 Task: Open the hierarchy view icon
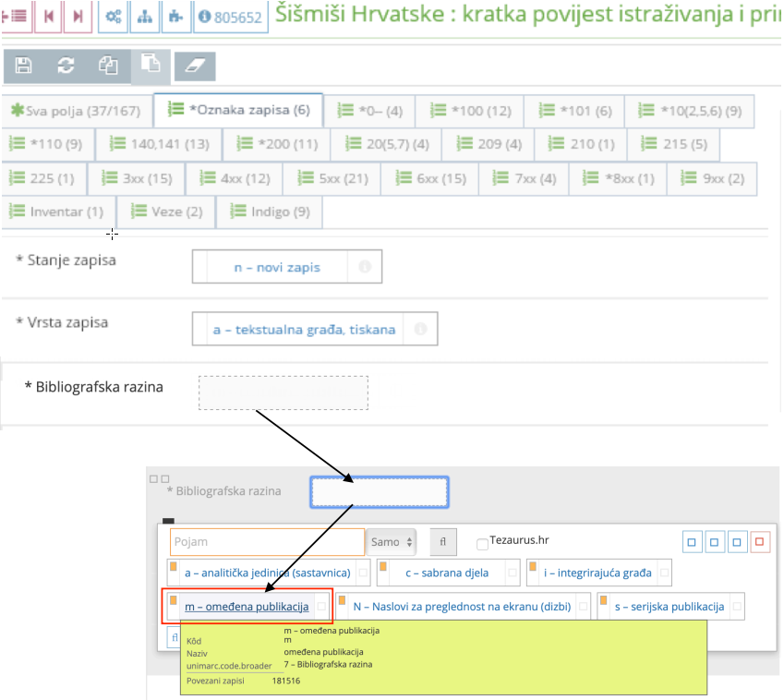[144, 17]
